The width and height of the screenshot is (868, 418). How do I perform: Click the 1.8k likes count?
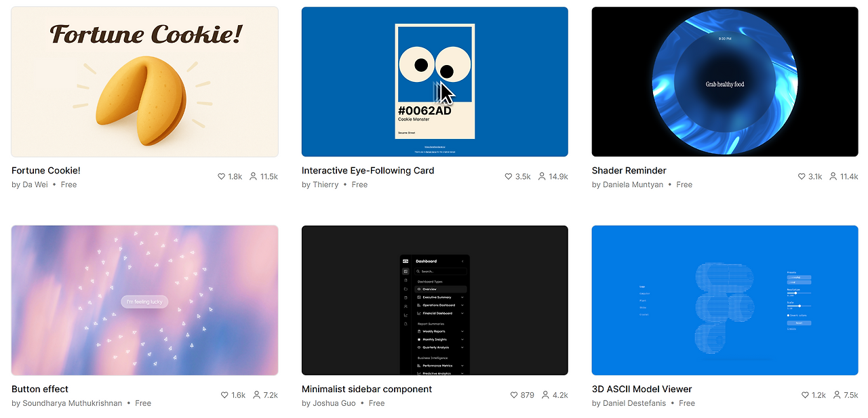click(235, 176)
